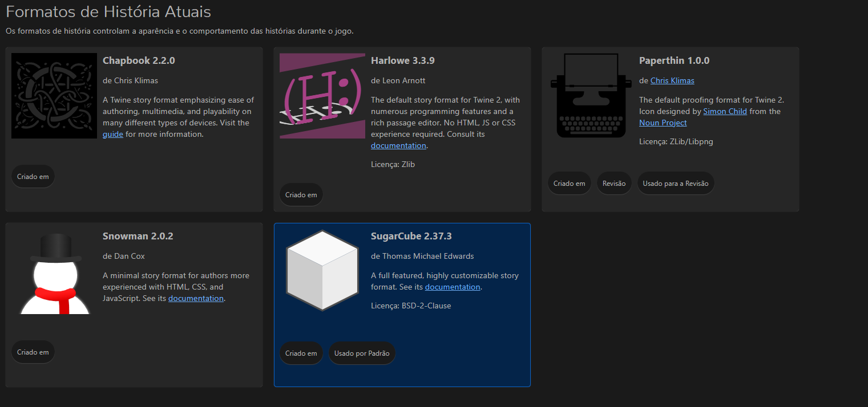Select the 'Snowman 2.0.2' title
The height and width of the screenshot is (407, 868).
(x=138, y=236)
